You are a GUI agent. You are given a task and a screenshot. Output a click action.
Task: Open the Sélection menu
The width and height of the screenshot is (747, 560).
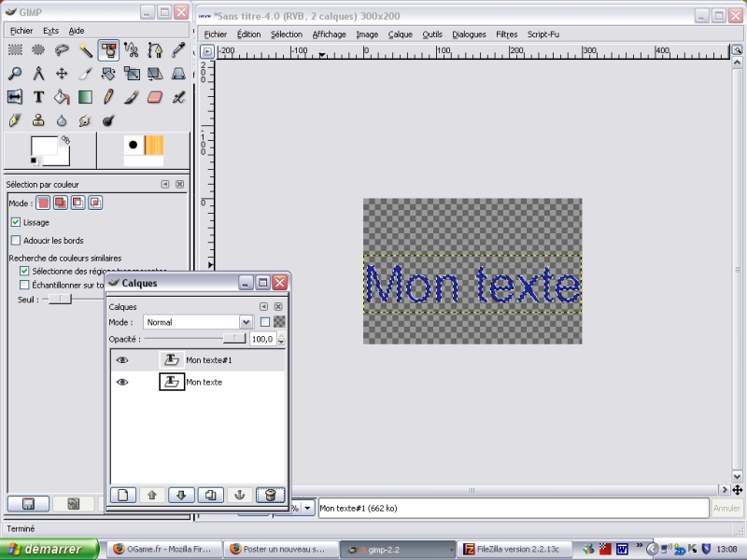(287, 35)
